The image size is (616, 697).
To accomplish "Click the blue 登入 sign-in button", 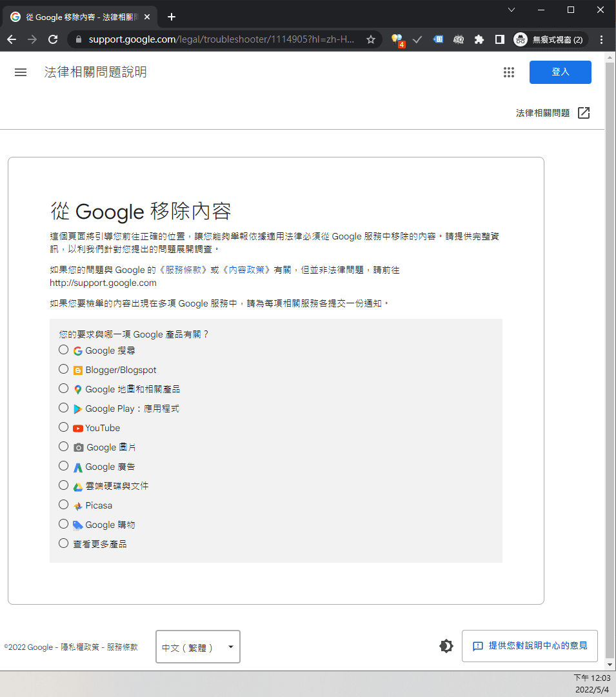I will click(560, 72).
